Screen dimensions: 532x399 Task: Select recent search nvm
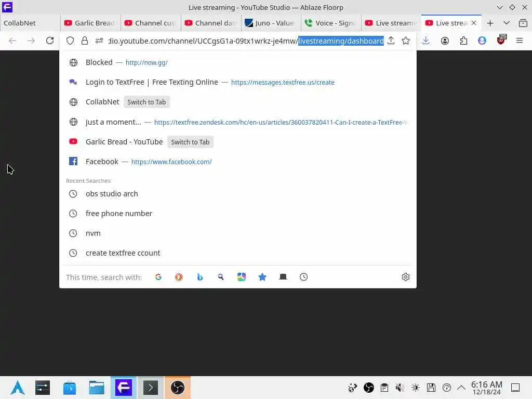coord(237,233)
